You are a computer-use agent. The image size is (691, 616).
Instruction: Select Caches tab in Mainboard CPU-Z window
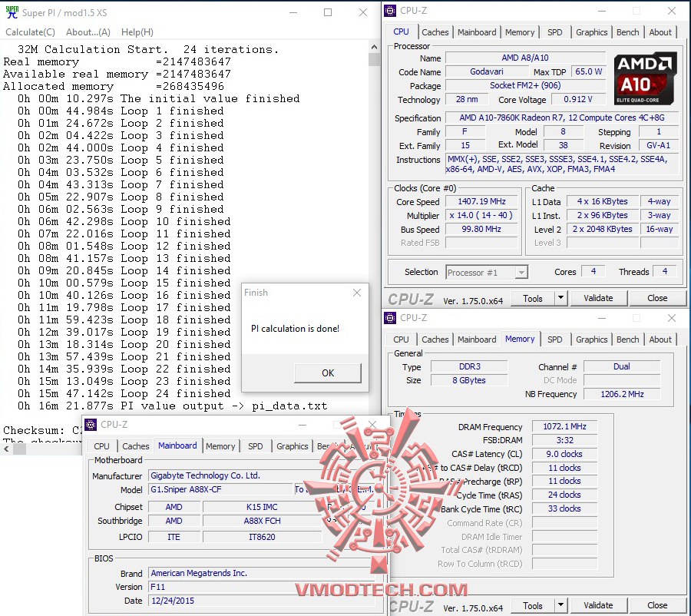click(136, 446)
